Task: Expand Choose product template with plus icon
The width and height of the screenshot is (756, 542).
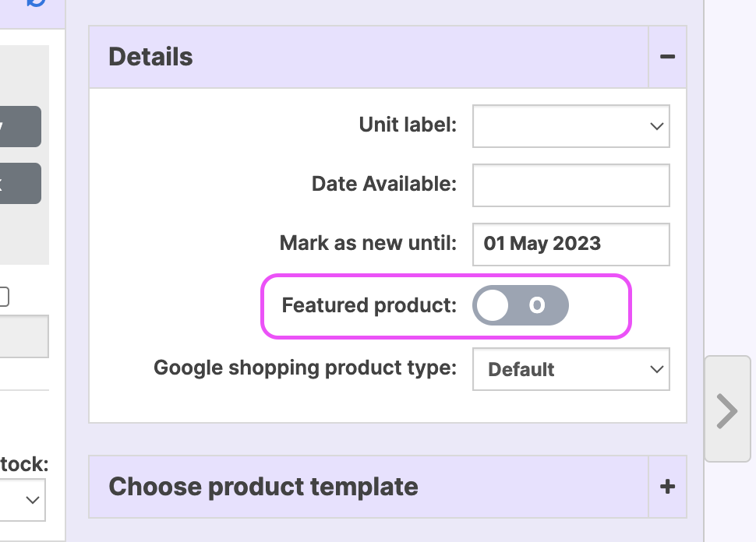Action: click(667, 487)
